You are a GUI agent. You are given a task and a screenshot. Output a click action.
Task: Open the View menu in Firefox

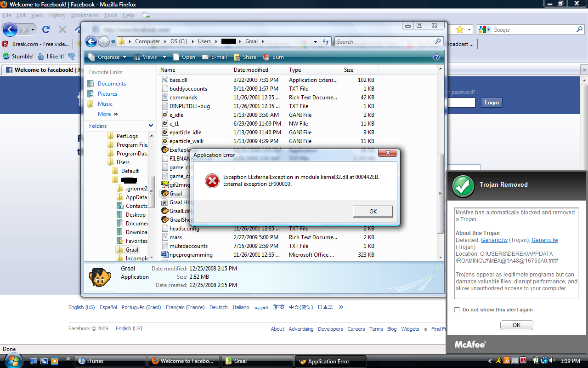tap(37, 15)
